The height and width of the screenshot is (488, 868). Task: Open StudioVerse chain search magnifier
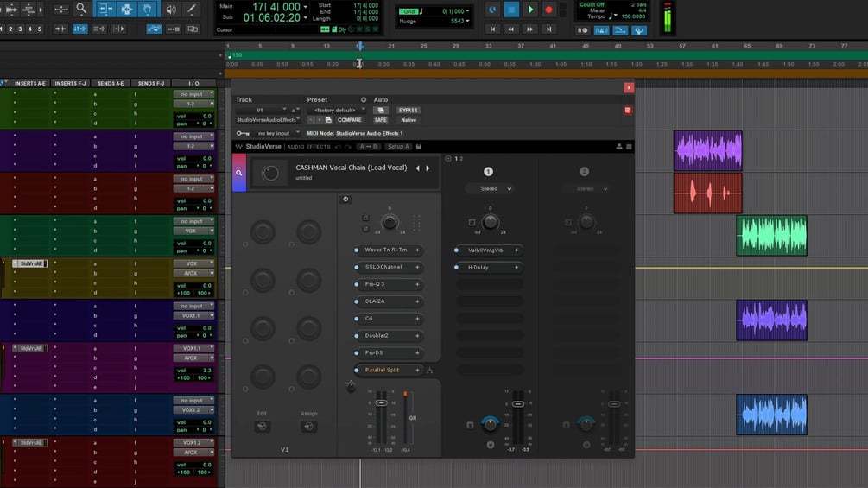click(239, 173)
